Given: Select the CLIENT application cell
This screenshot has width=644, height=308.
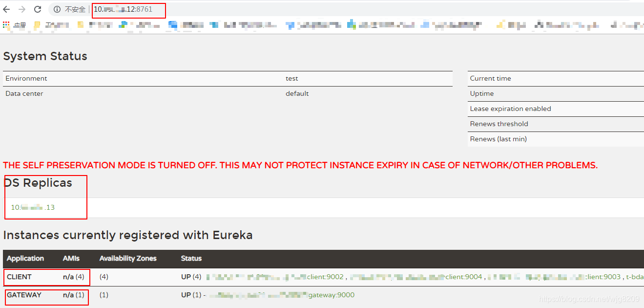Looking at the screenshot, I should 19,277.
